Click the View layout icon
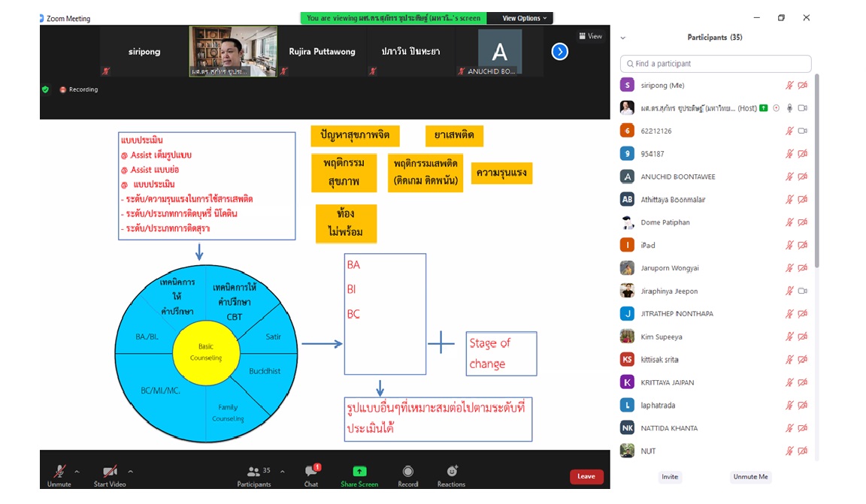866x504 pixels. (x=590, y=36)
